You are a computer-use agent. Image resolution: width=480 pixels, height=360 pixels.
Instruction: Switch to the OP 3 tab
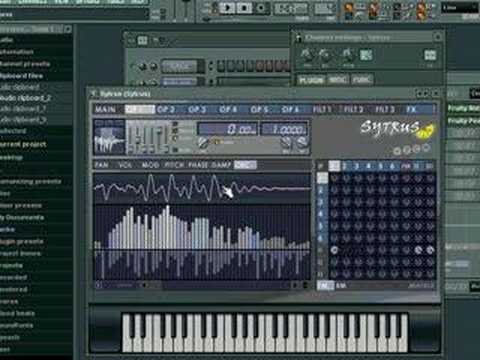click(197, 110)
